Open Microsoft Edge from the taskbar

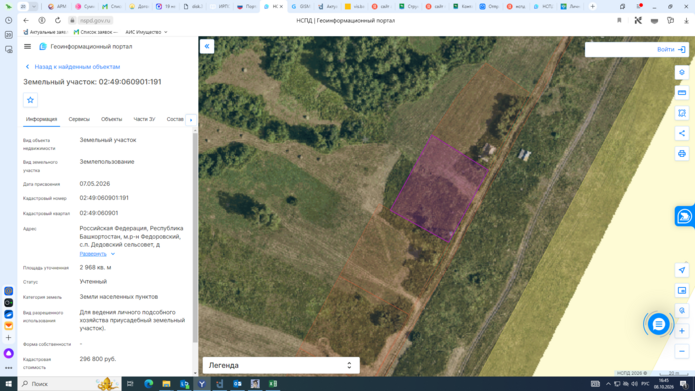(148, 384)
